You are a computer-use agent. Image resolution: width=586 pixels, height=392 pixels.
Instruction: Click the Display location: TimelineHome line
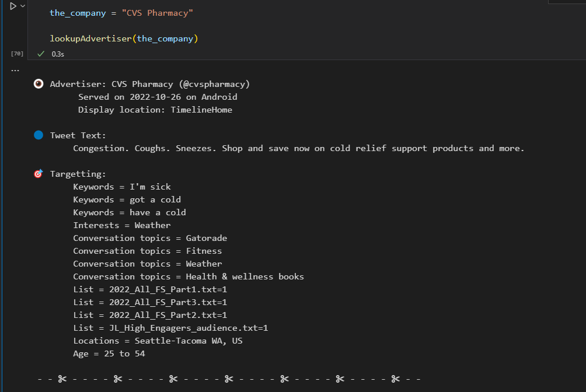[155, 110]
